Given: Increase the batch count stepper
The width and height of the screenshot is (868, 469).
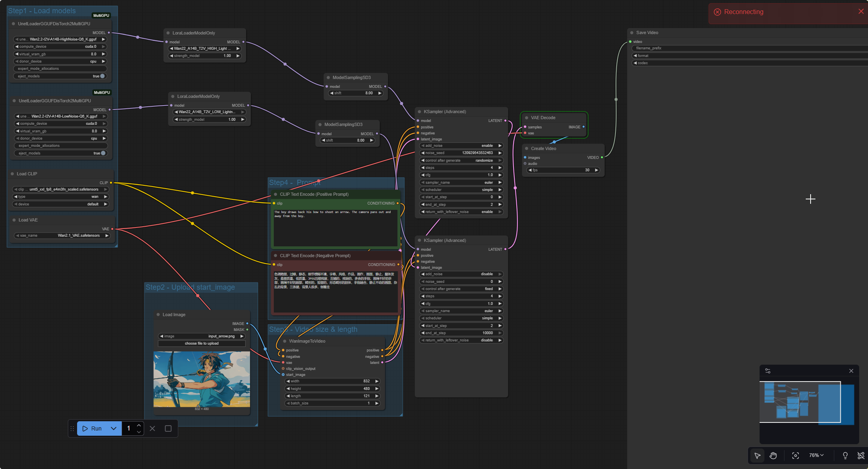Looking at the screenshot, I should [x=139, y=425].
